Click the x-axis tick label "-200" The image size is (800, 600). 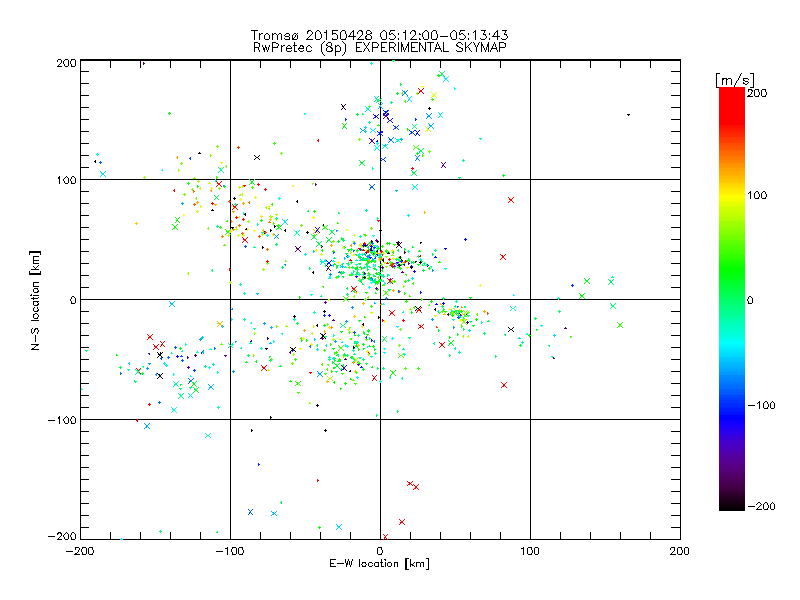[x=80, y=551]
